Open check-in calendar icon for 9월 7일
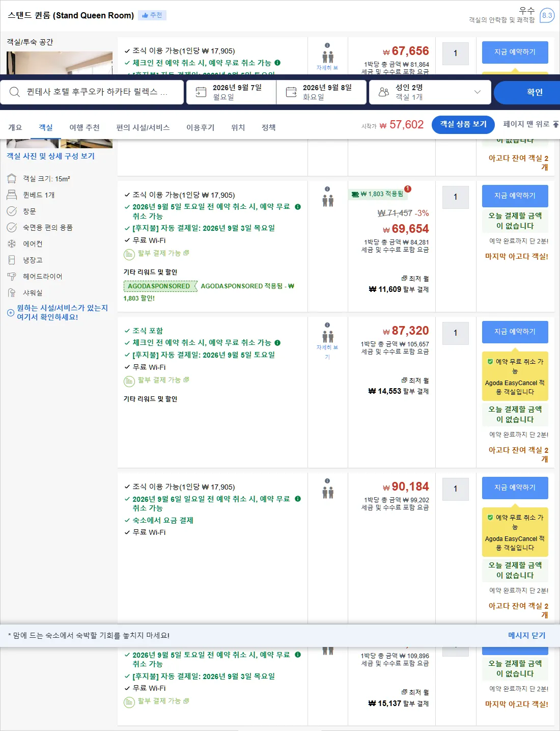 pyautogui.click(x=201, y=92)
